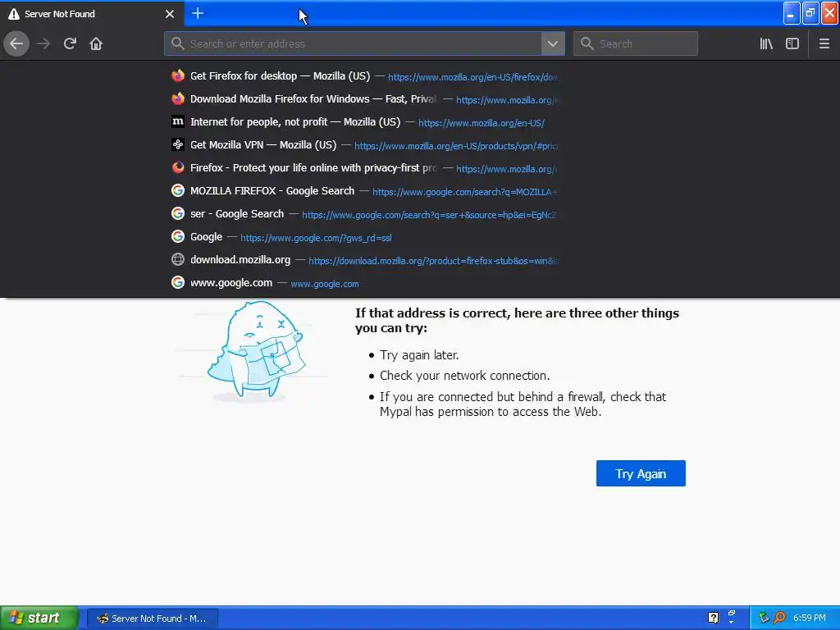
Task: Focus the Search box next to address bar
Action: (x=636, y=43)
